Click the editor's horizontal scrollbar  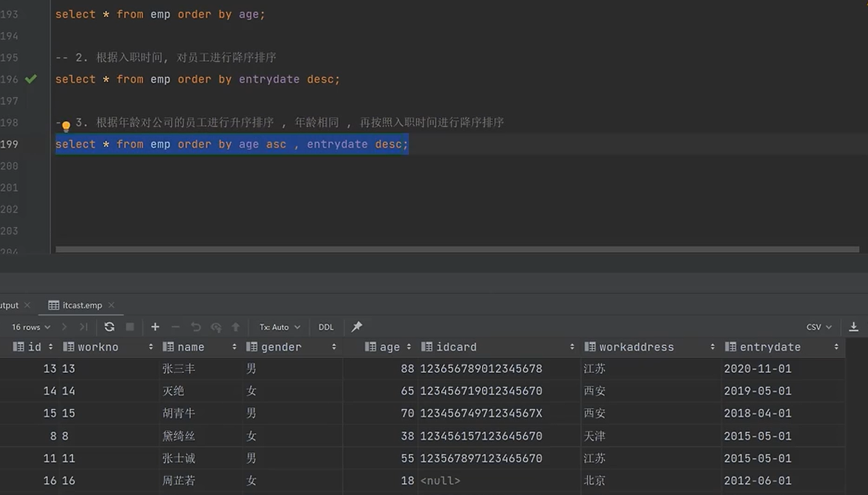[x=457, y=249]
